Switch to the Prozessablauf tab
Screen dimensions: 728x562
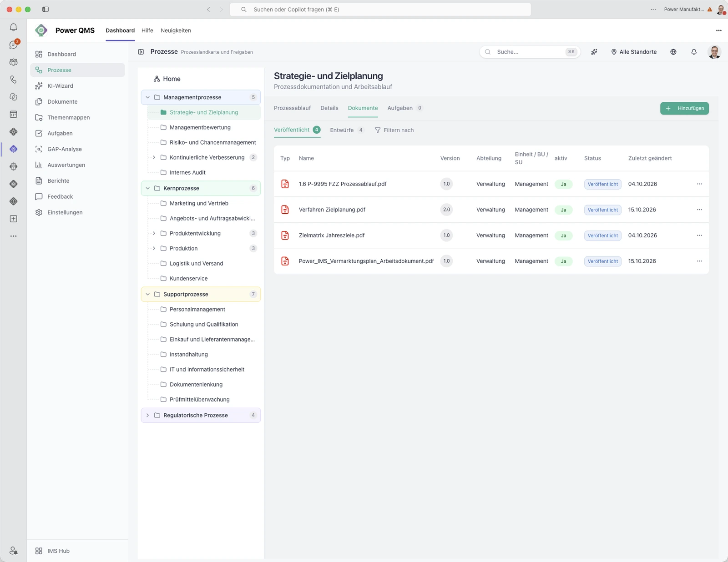click(292, 108)
